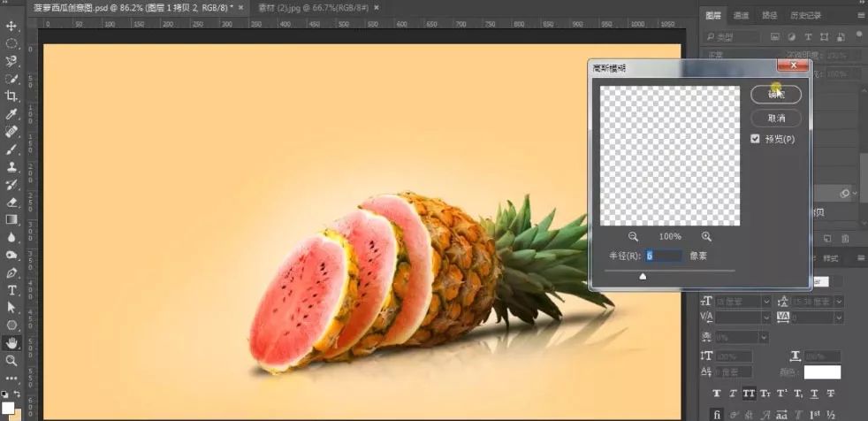Viewport: 868px width, 421px height.
Task: Toggle the 预览(P) preview checkbox
Action: pyautogui.click(x=755, y=139)
